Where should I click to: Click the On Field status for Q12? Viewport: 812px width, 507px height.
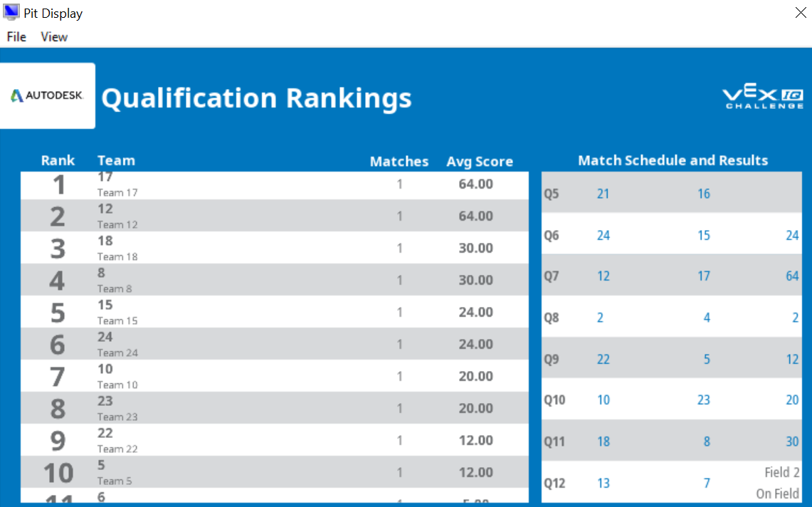tap(778, 493)
